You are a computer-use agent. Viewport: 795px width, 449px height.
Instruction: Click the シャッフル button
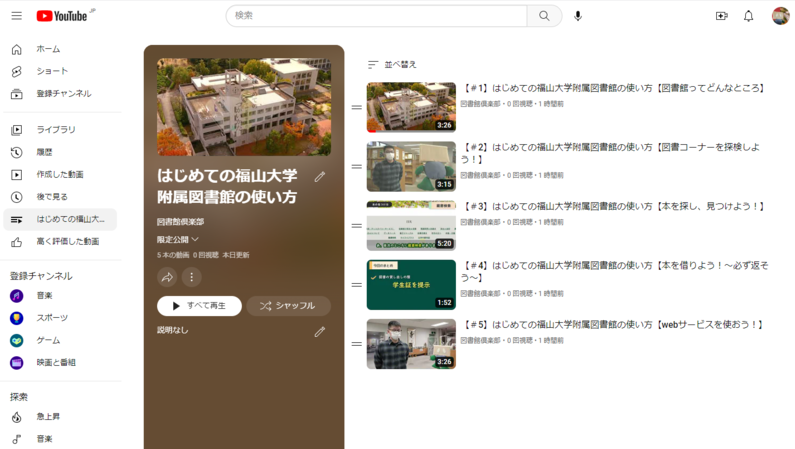tap(288, 306)
